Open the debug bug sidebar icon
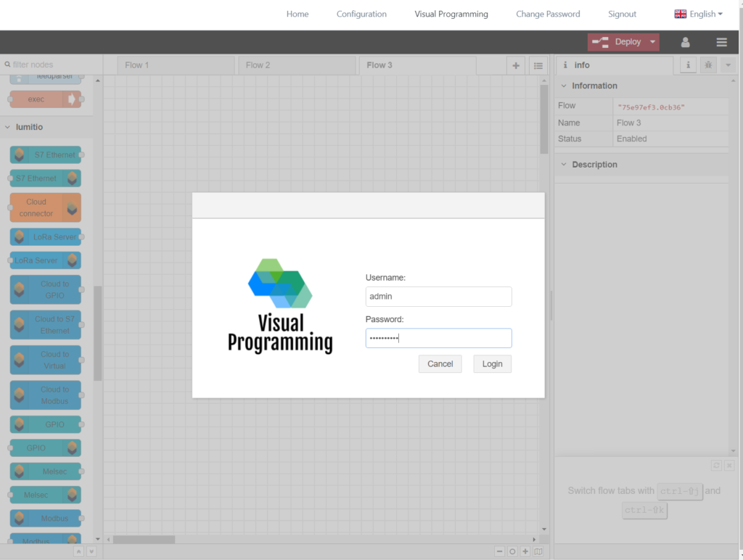Screen dimensions: 743x560 [x=708, y=65]
